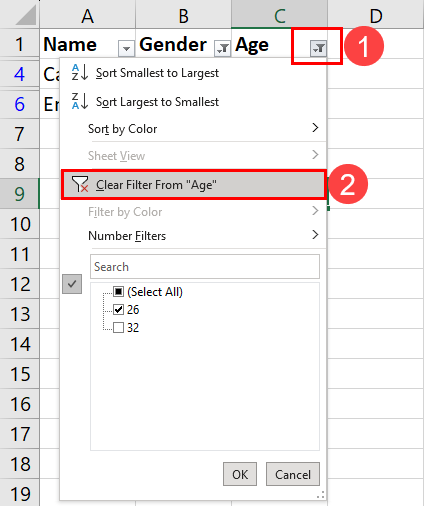Screen dimensions: 424x506
Task: Click the Sort Largest to Smallest Z-A icon
Action: (80, 101)
